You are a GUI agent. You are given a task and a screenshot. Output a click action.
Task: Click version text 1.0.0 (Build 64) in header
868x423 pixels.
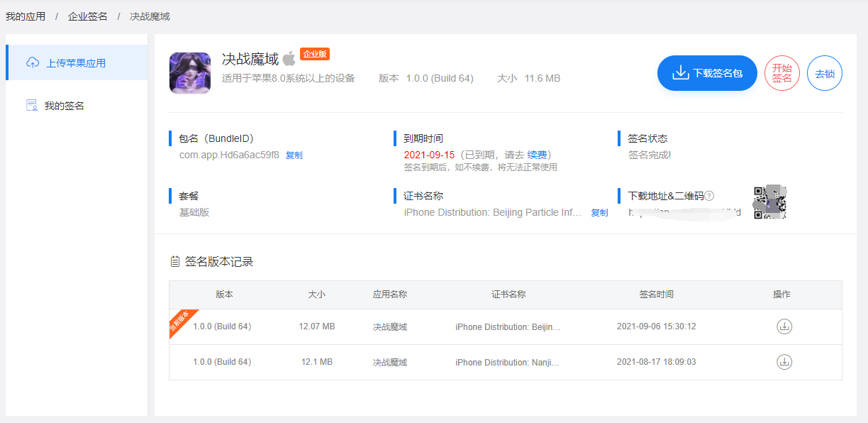(440, 78)
